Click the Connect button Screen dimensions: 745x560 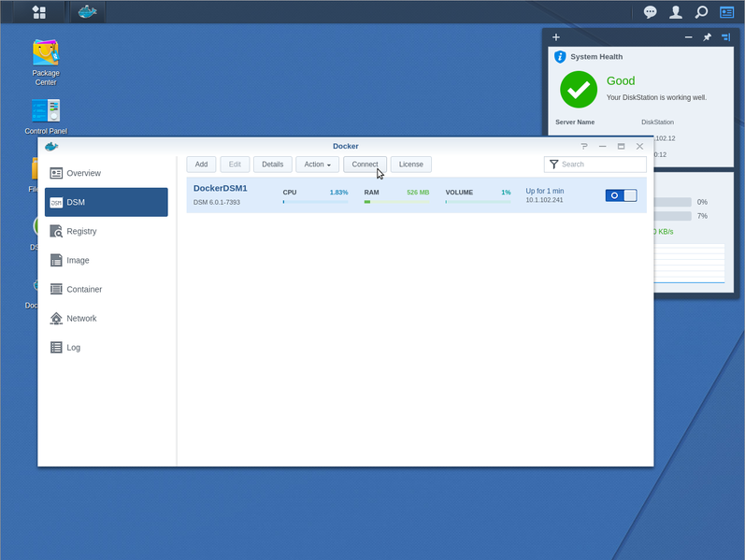pos(365,165)
